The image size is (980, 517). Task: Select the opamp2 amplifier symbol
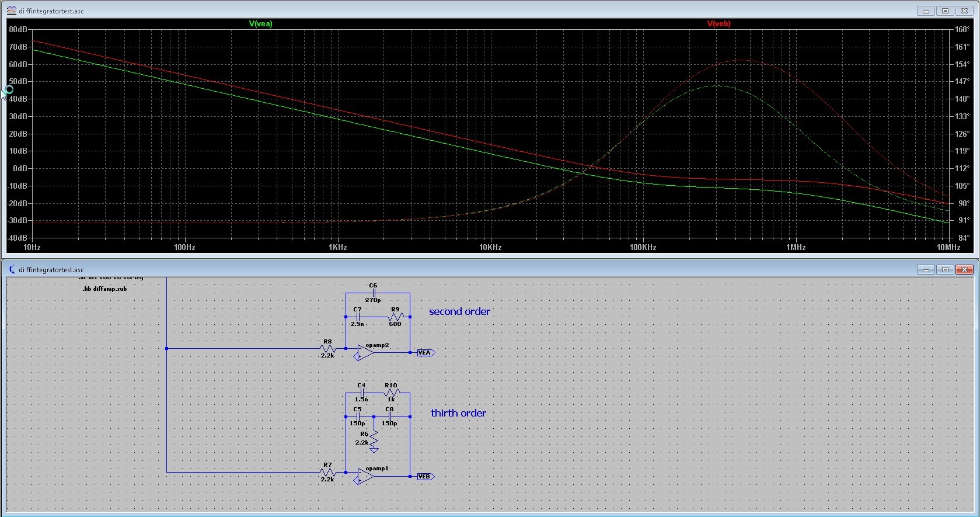click(365, 353)
